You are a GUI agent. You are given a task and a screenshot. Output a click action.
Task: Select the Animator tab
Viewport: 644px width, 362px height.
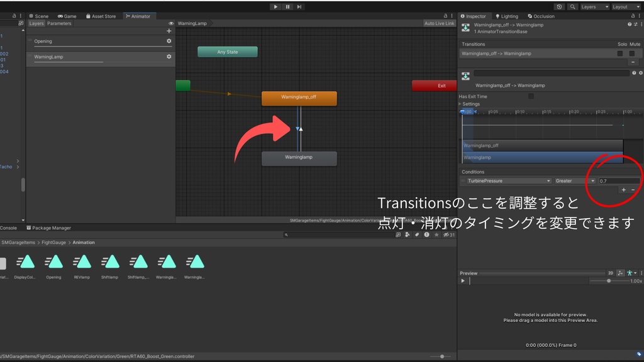point(138,16)
